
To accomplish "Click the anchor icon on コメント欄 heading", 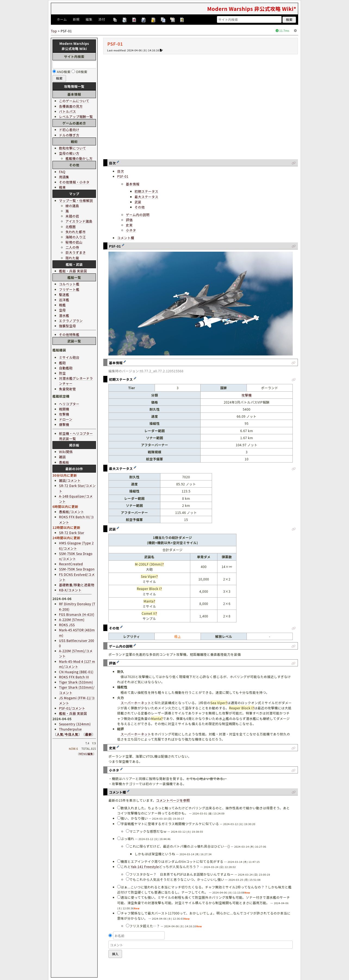I will pyautogui.click(x=294, y=792).
